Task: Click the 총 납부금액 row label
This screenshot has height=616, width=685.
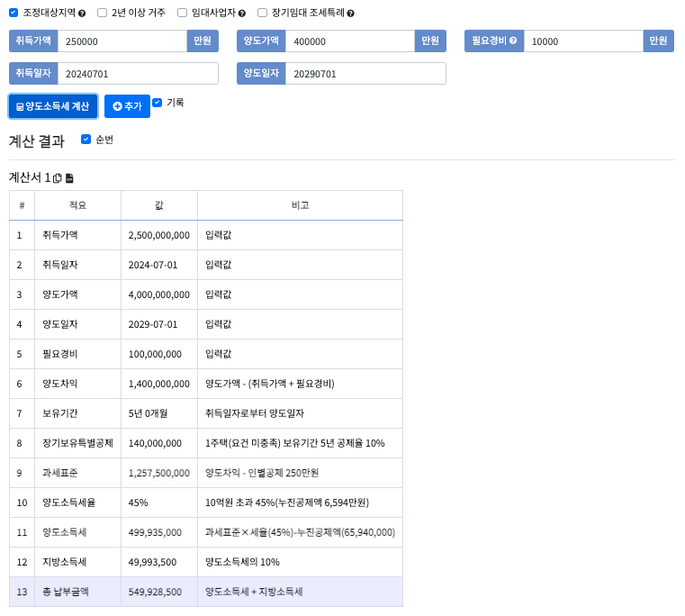Action: click(66, 592)
